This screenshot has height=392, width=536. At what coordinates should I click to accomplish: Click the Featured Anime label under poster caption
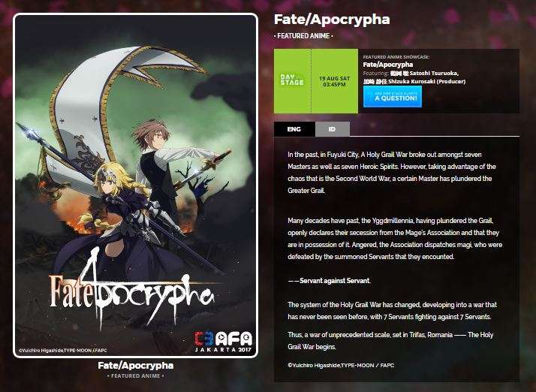136,375
